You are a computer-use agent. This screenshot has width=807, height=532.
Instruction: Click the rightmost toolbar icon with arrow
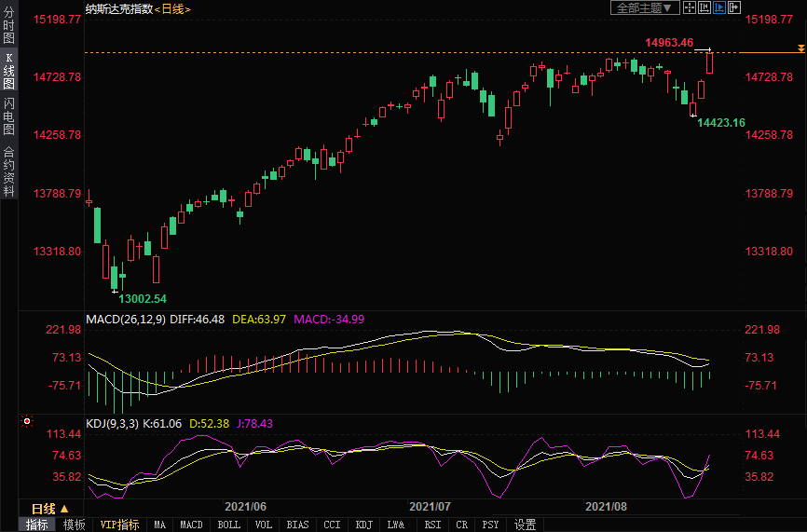[734, 7]
